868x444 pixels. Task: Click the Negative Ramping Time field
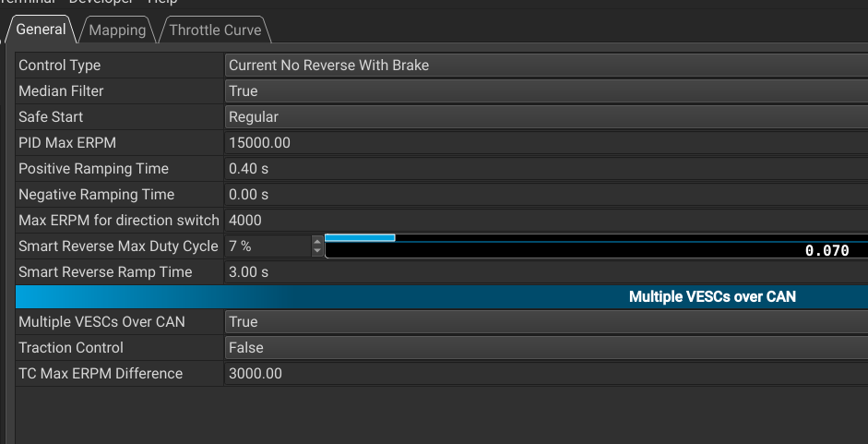pos(544,195)
